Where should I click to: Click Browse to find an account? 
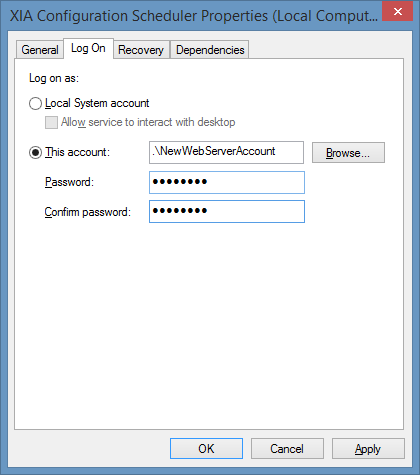[348, 153]
